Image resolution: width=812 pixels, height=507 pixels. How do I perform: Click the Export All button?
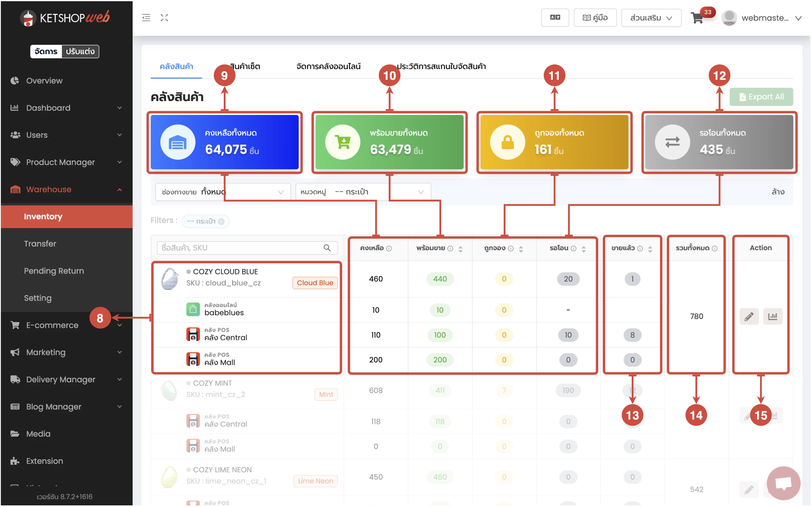pyautogui.click(x=762, y=97)
